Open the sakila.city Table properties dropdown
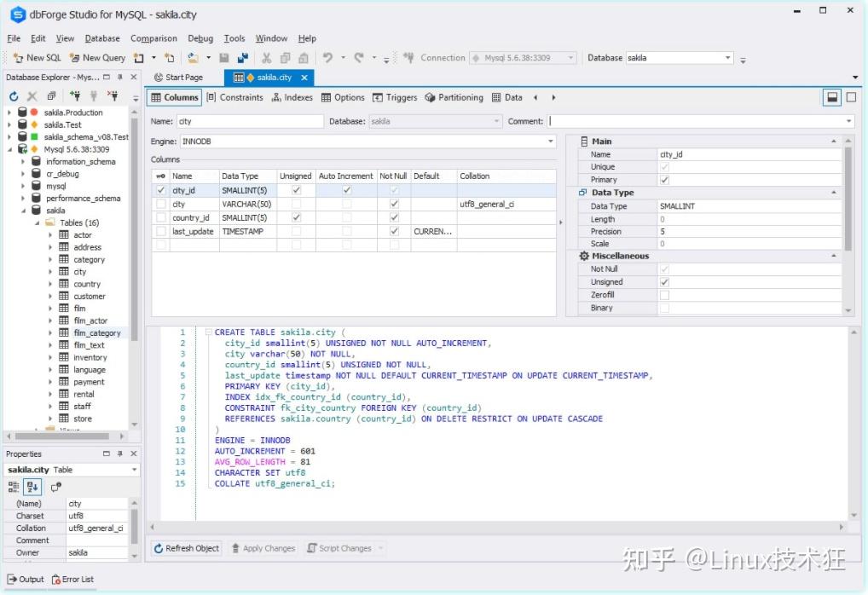This screenshot has width=868, height=595. (134, 470)
